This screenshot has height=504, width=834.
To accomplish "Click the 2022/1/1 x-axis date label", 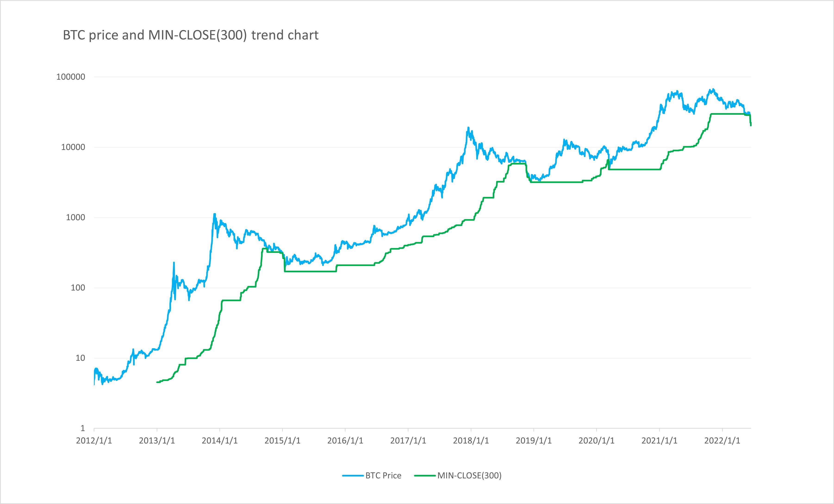I will pos(722,441).
